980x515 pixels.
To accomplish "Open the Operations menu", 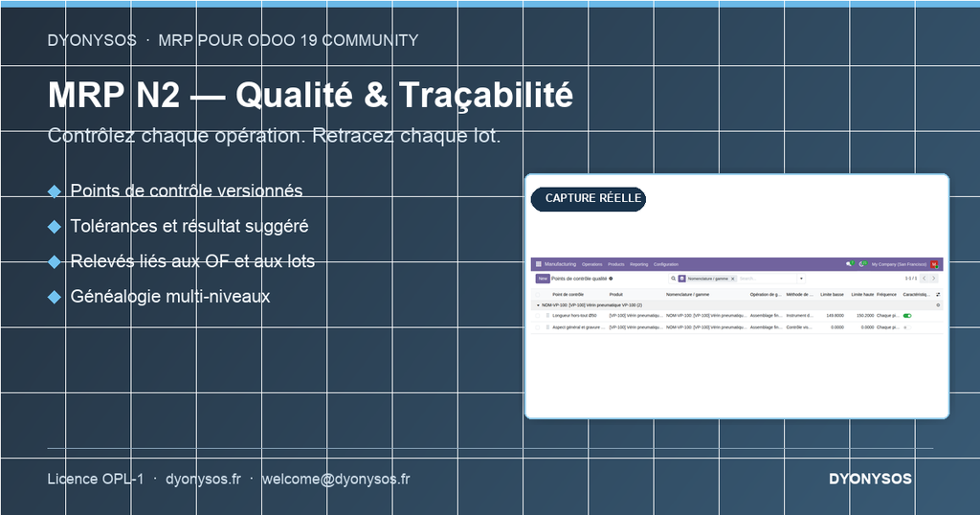I will (x=591, y=264).
